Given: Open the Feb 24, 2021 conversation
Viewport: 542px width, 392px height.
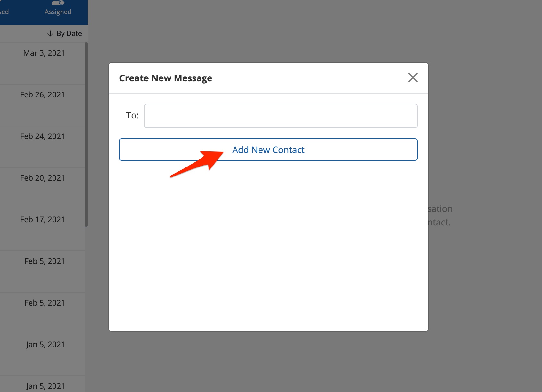Looking at the screenshot, I should pyautogui.click(x=42, y=136).
